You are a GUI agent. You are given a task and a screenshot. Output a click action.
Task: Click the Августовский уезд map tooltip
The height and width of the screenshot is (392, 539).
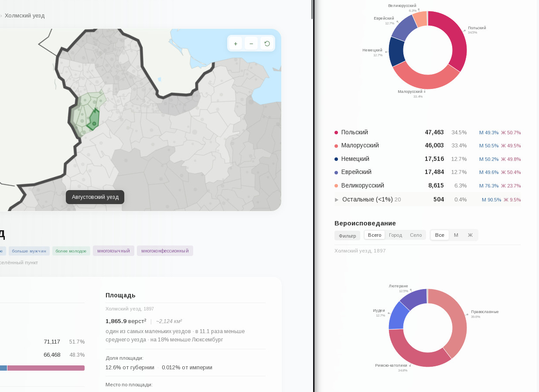[x=95, y=197]
